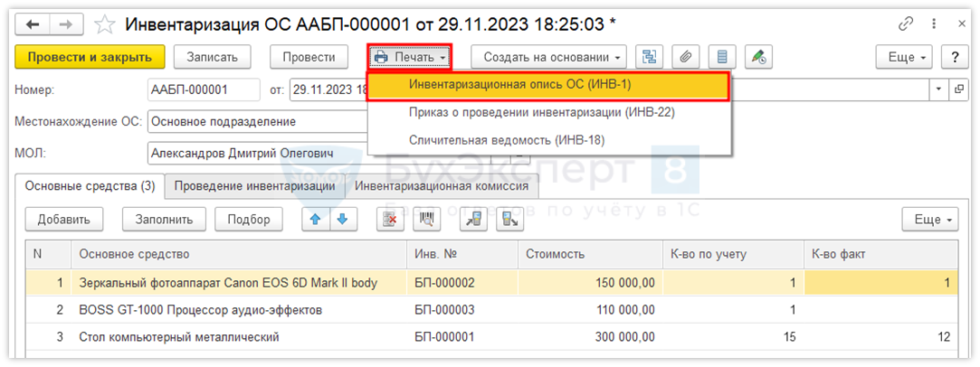Click the Стоимость column header

pos(590,254)
